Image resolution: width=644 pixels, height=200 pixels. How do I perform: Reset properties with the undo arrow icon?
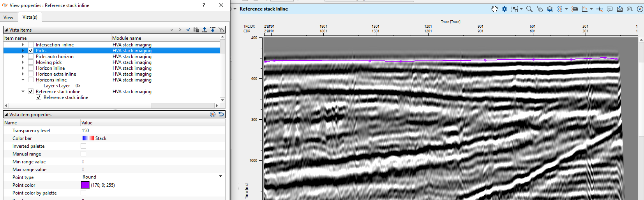click(221, 114)
